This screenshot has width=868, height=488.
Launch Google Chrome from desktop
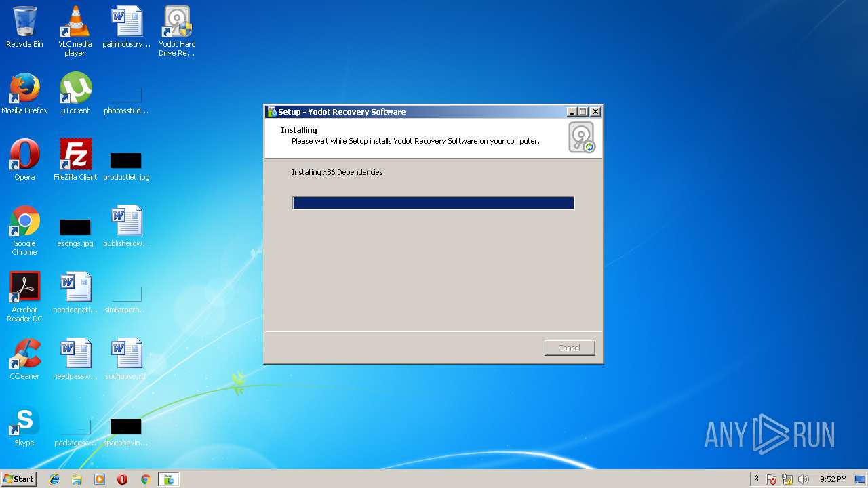coord(24,230)
